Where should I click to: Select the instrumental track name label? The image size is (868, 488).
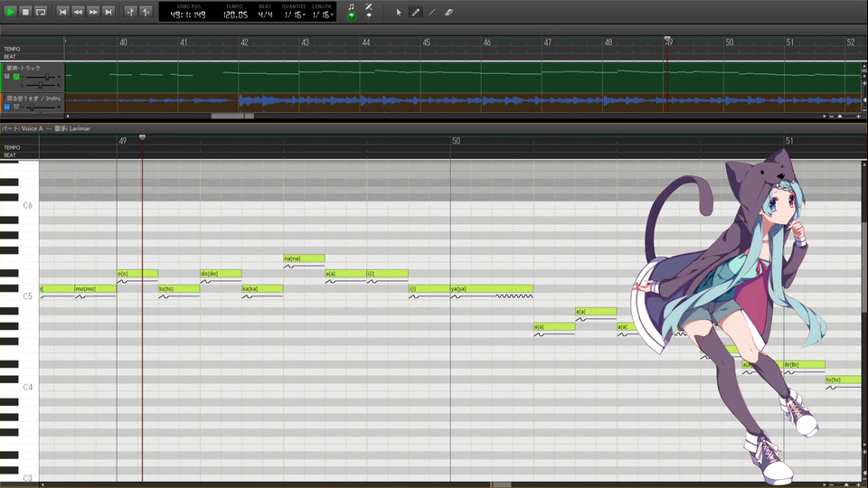33,99
